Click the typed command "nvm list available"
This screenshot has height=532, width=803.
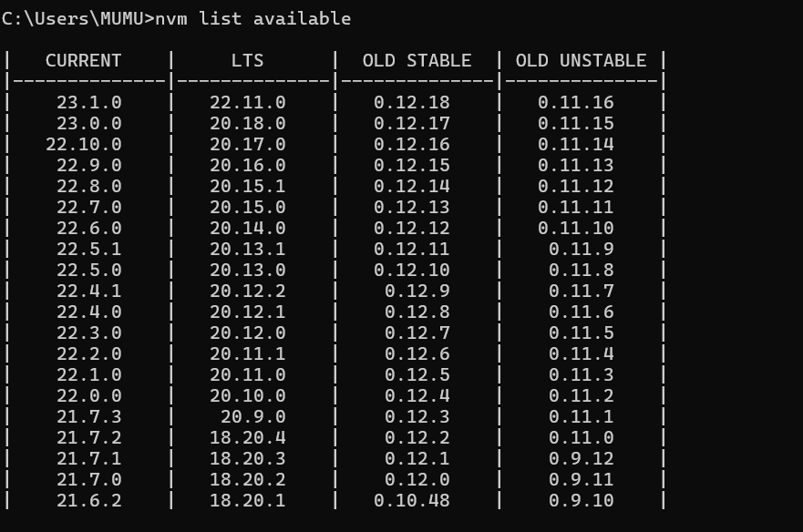pyautogui.click(x=252, y=18)
